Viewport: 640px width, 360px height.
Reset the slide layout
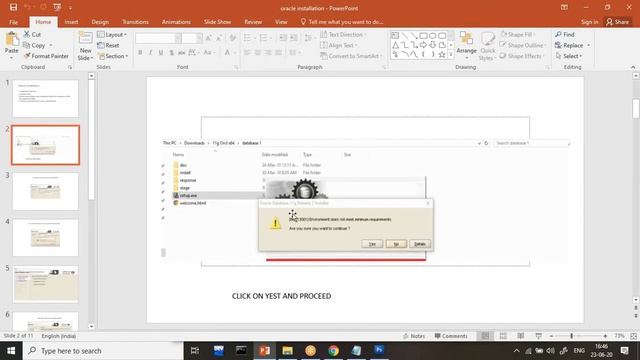[108, 45]
